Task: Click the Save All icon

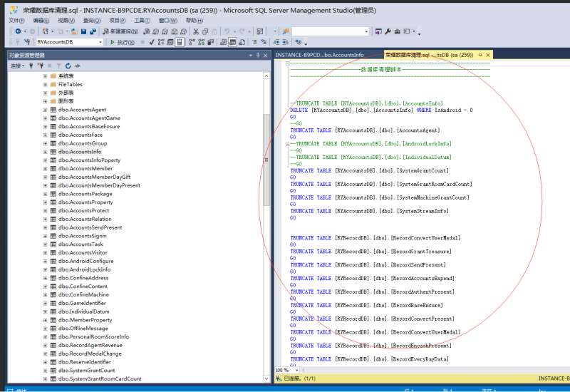Action: (x=93, y=31)
